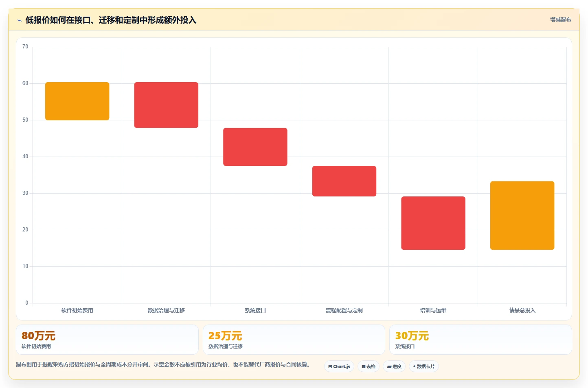Open the 数据卡片 chip
The width and height of the screenshot is (588, 388).
coord(424,366)
